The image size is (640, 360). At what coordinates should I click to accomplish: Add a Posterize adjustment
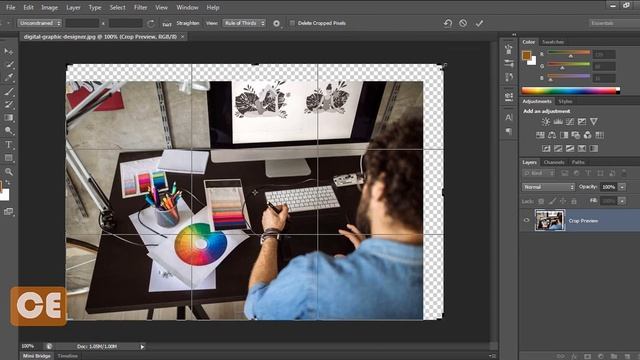pos(558,148)
